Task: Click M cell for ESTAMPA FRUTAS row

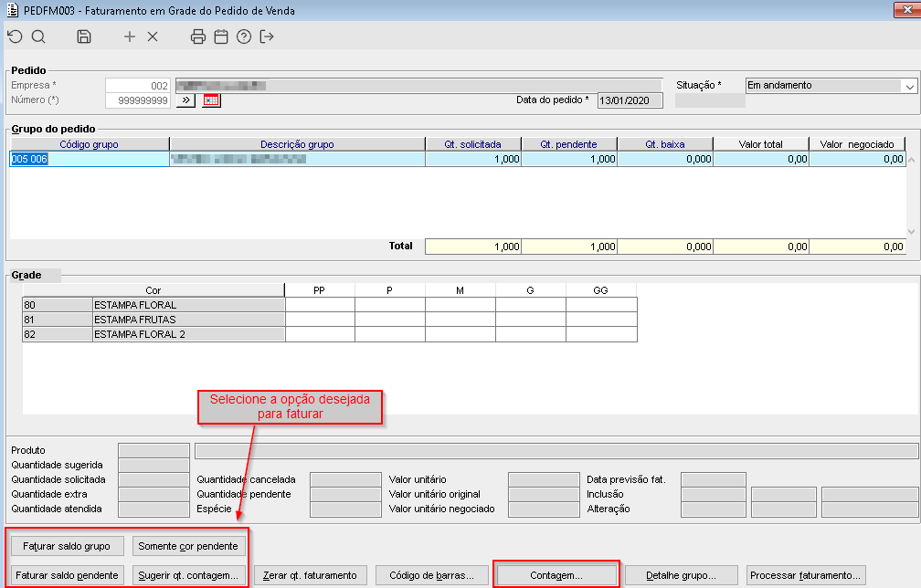Action: click(x=460, y=320)
